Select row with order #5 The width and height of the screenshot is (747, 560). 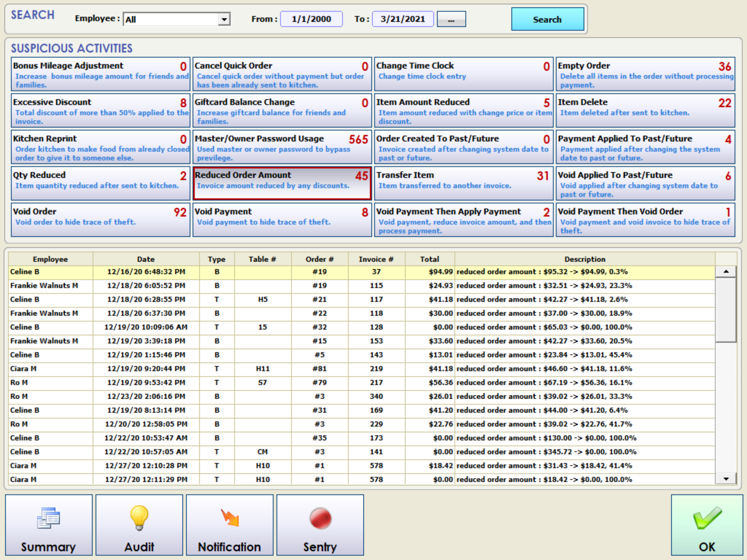pos(362,355)
